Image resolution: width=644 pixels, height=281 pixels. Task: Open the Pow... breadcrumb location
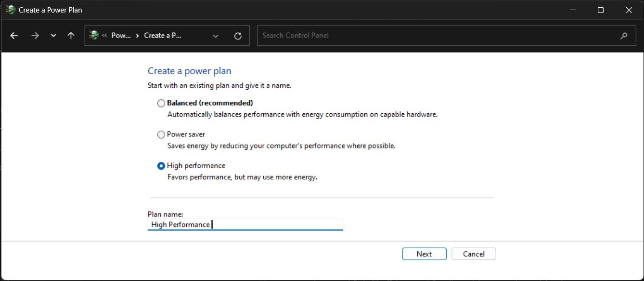tap(121, 35)
